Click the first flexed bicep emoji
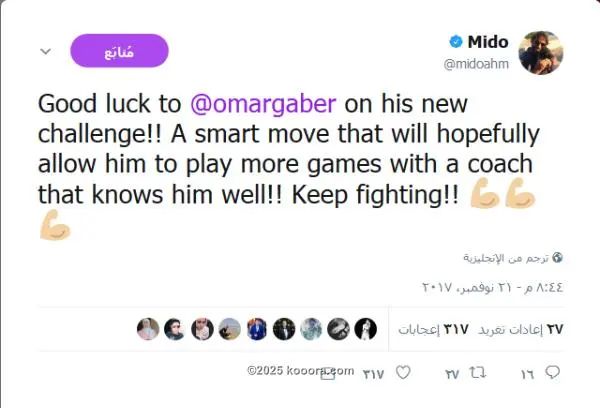Screen dimensions: 600x408 [485, 193]
